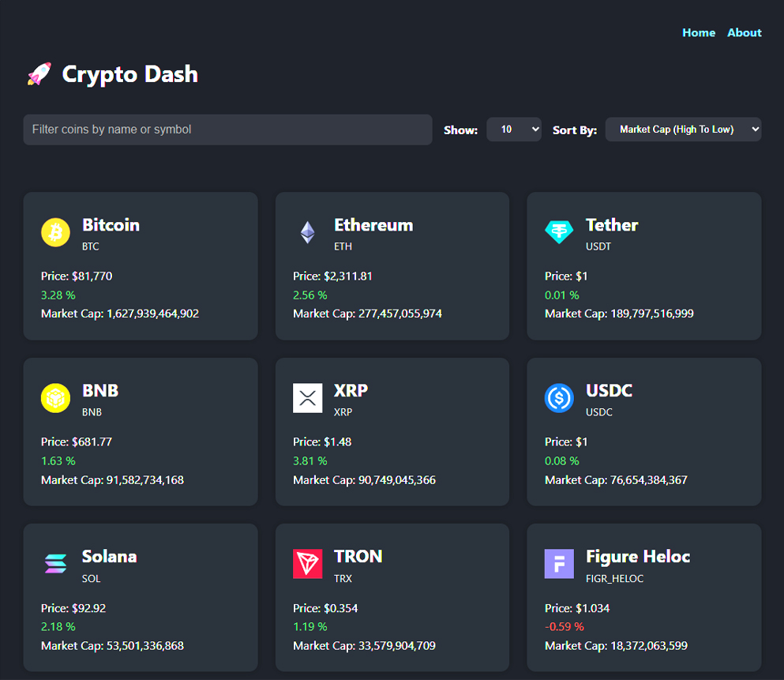Click the XRP logo icon
The width and height of the screenshot is (784, 680).
[x=307, y=398]
